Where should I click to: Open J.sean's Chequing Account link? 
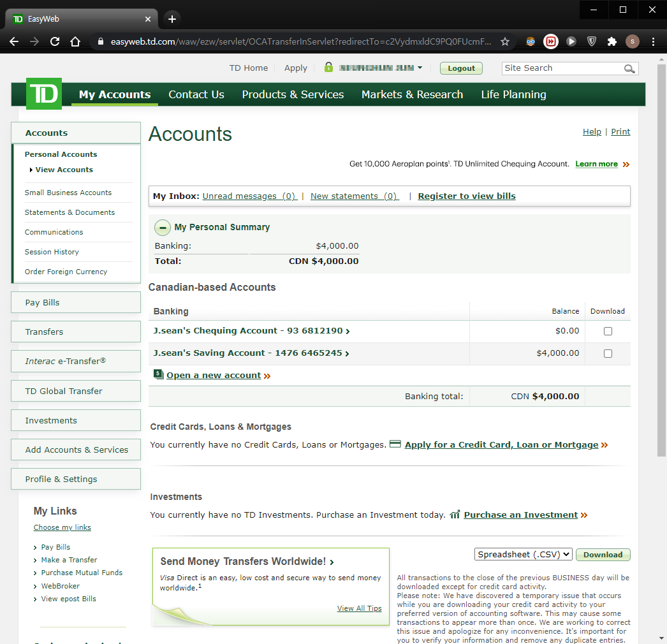pos(251,330)
